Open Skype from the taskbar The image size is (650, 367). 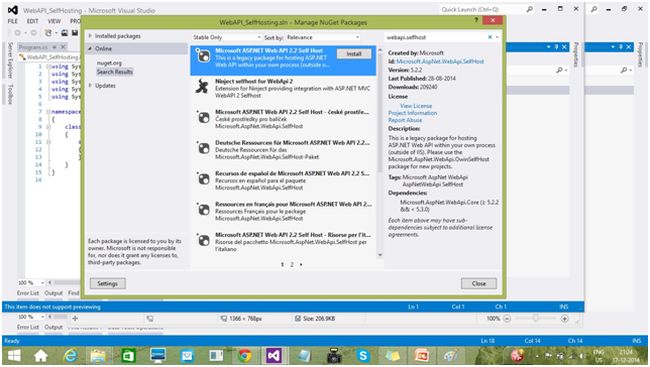click(x=363, y=355)
